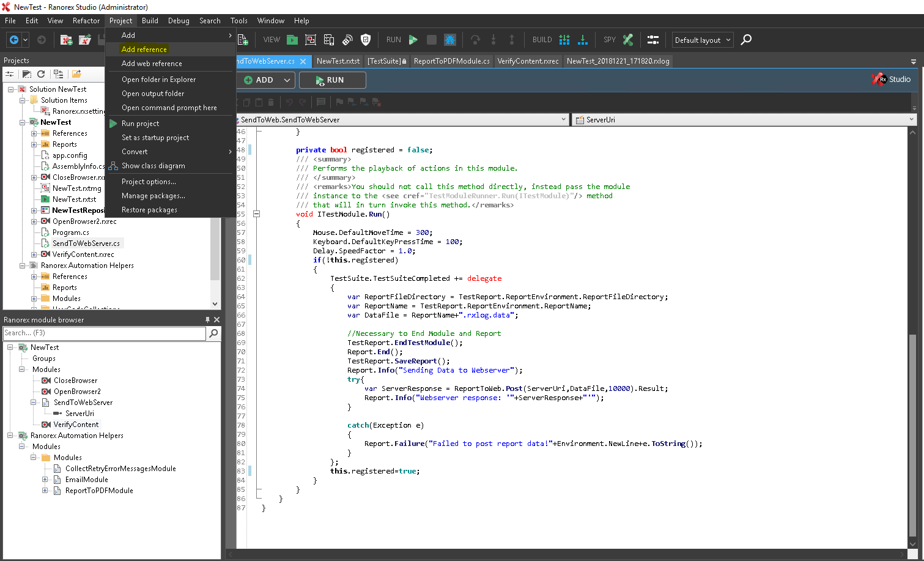Viewport: 924px width, 561px height.
Task: Click the open folder icon in Projects toolbar
Action: 76,74
